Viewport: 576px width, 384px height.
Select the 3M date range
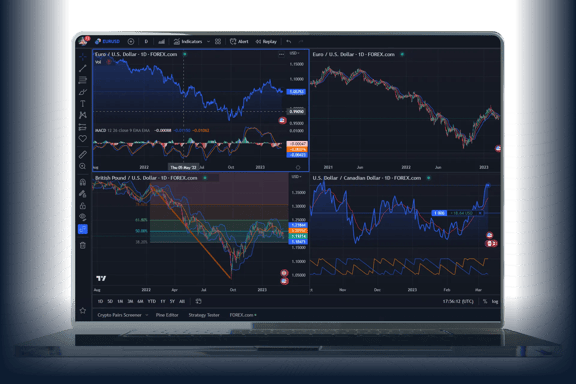click(x=130, y=301)
